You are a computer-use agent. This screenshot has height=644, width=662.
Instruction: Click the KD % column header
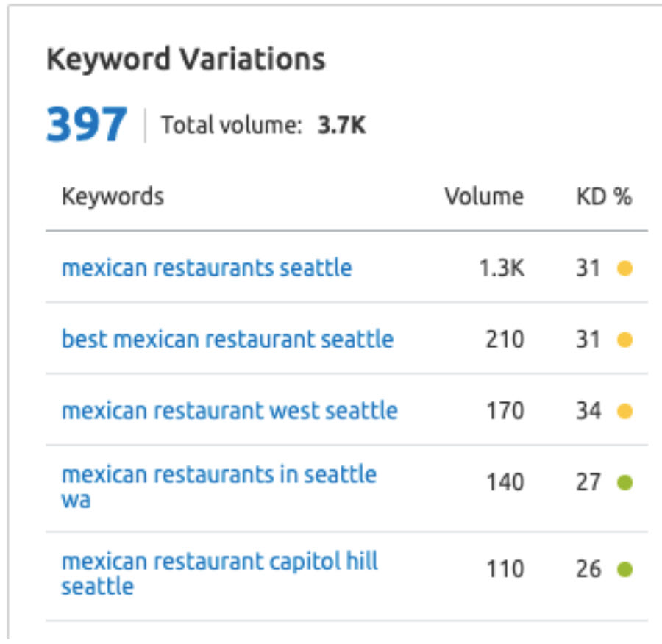click(604, 197)
